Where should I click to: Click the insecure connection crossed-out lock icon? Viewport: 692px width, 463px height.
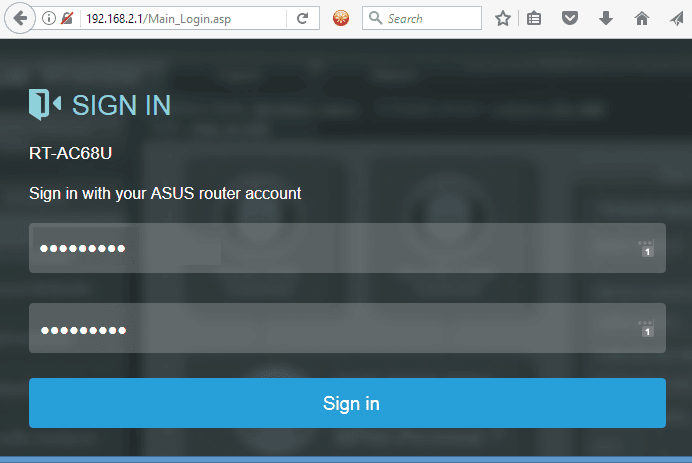pos(67,18)
